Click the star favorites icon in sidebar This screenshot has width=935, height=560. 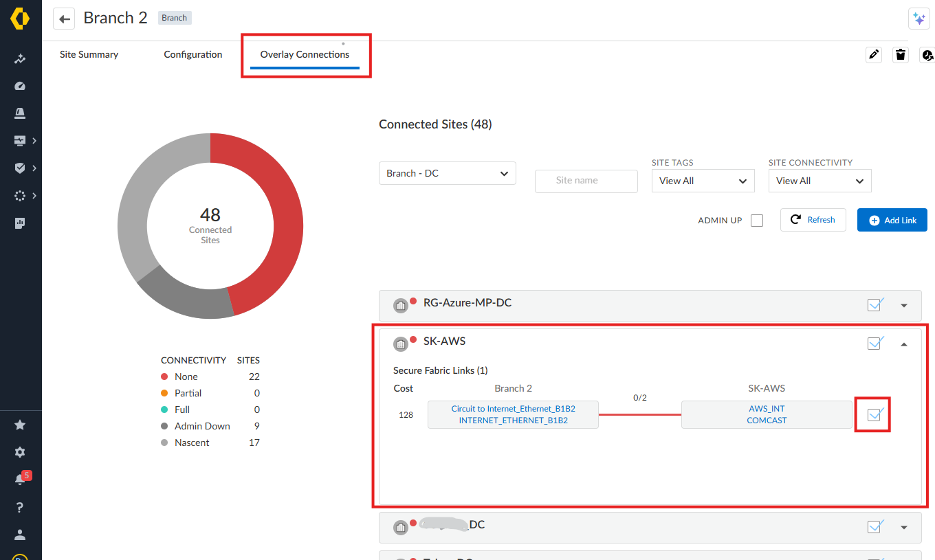pyautogui.click(x=20, y=425)
